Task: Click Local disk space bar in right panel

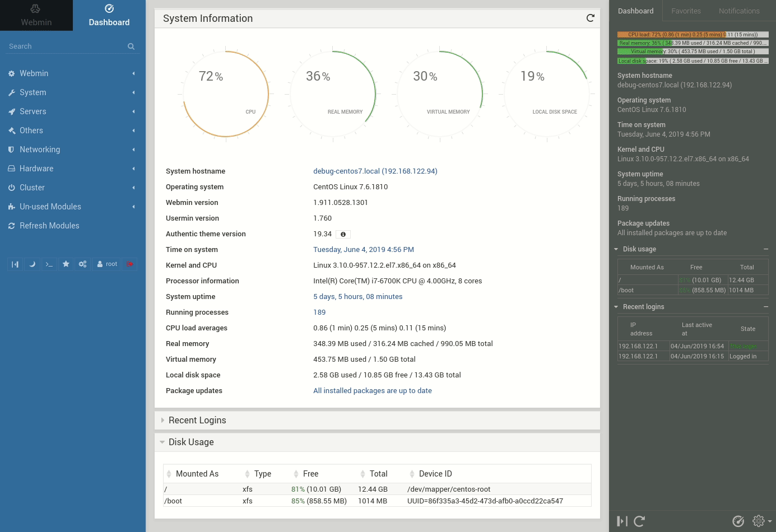Action: tap(693, 61)
